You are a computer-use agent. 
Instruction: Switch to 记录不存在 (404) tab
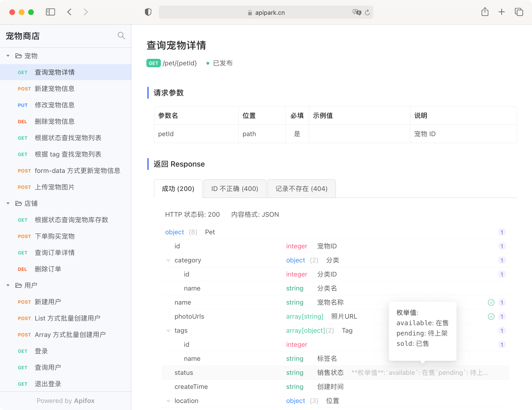301,189
